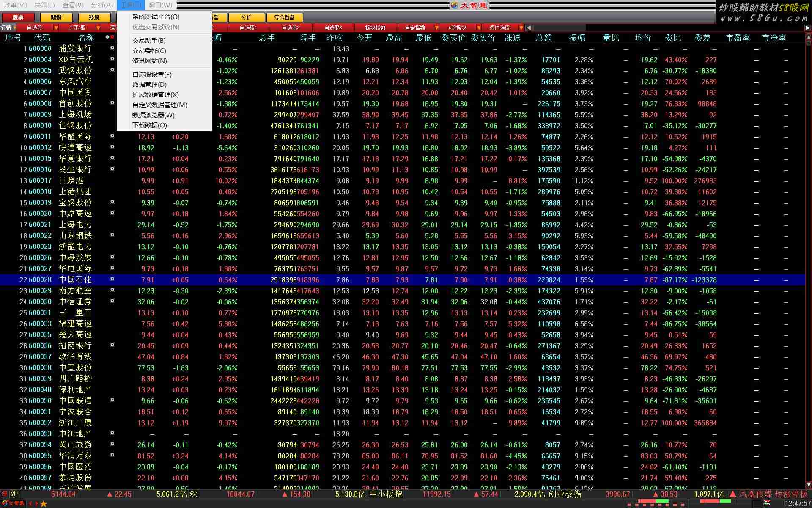Screen dimensions: 812x508
Task: Click the 创业板指 index label
Action: (x=565, y=494)
